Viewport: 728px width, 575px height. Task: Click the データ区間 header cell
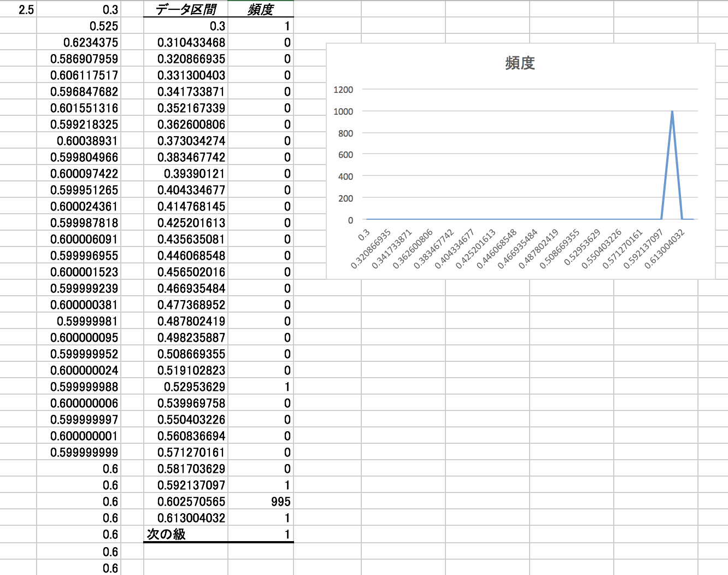coord(186,10)
